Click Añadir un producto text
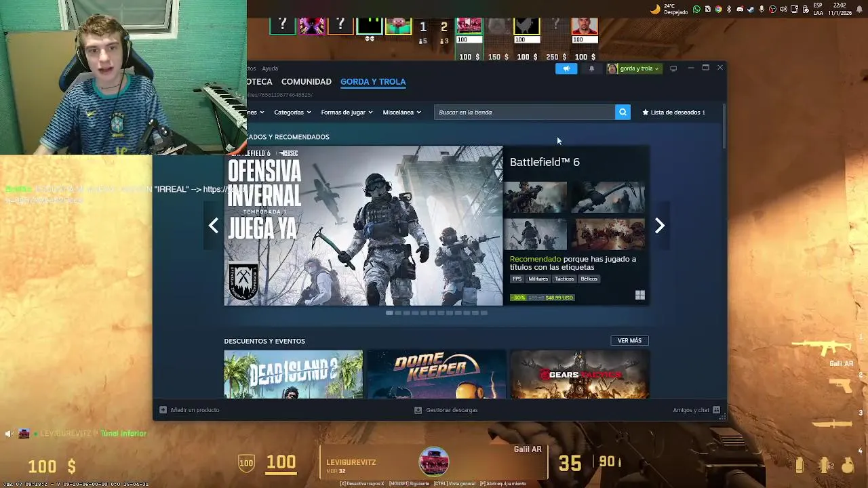 point(195,410)
